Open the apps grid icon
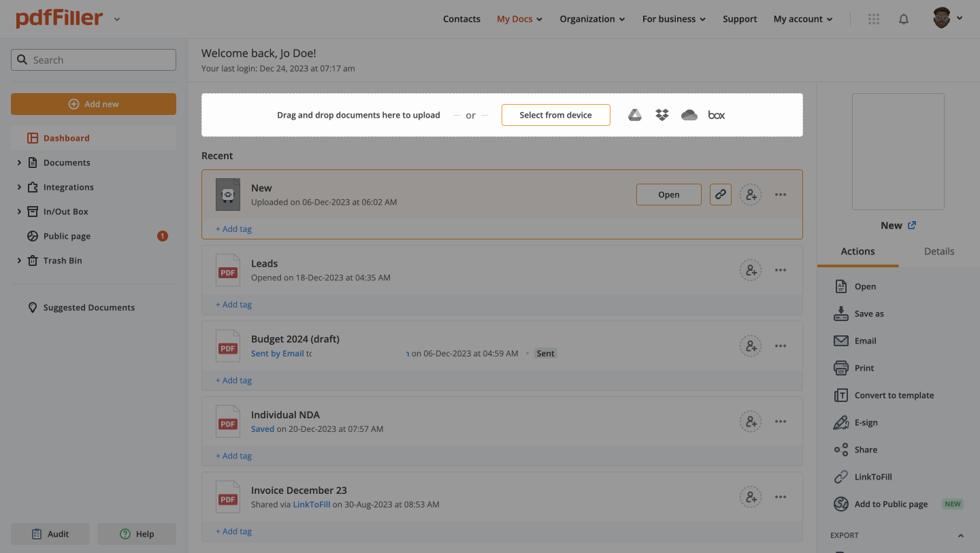Screen dimensions: 980x553 (874, 19)
